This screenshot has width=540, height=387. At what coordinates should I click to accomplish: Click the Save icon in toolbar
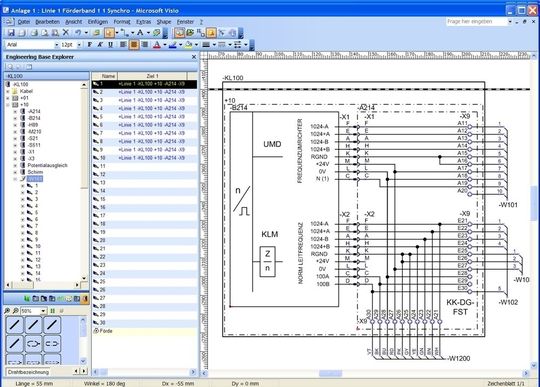(11, 33)
